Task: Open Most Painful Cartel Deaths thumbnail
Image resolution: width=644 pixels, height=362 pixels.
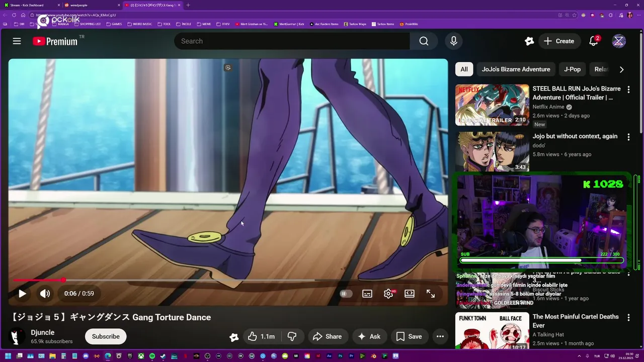Action: (x=492, y=330)
